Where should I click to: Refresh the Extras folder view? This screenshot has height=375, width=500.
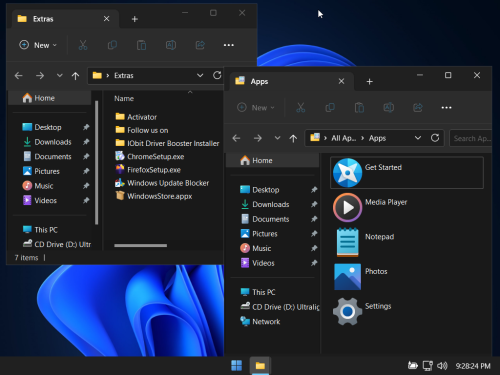[x=217, y=75]
